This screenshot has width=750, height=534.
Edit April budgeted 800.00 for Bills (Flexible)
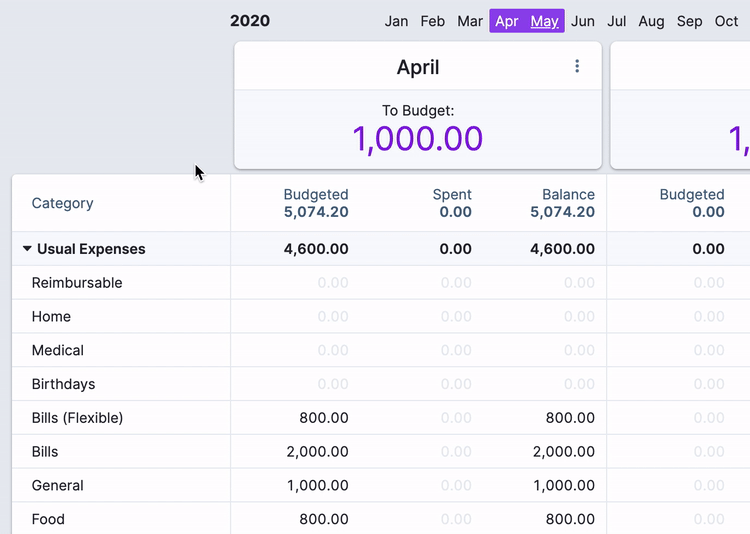pyautogui.click(x=324, y=418)
